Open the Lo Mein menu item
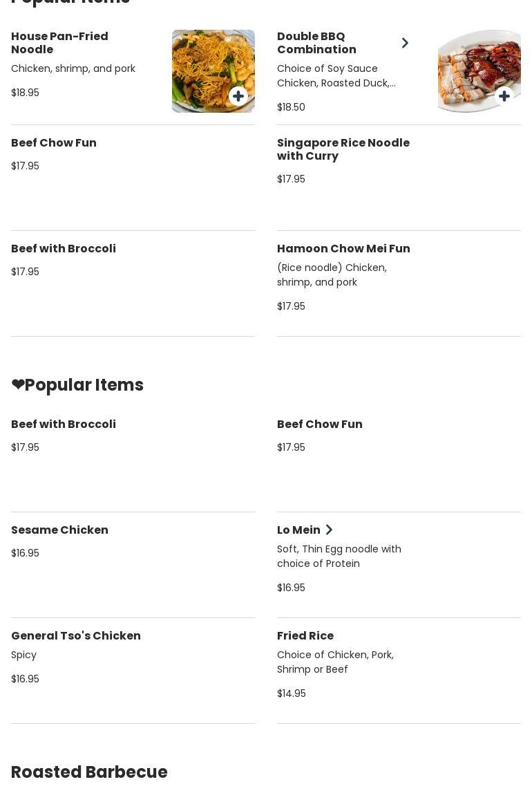This screenshot has height=802, width=532. coord(298,530)
